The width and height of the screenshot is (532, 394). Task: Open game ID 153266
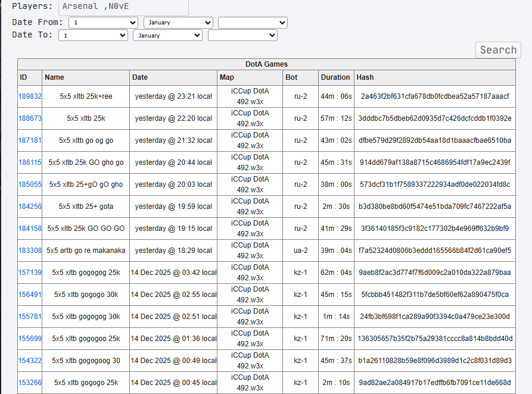coord(30,383)
